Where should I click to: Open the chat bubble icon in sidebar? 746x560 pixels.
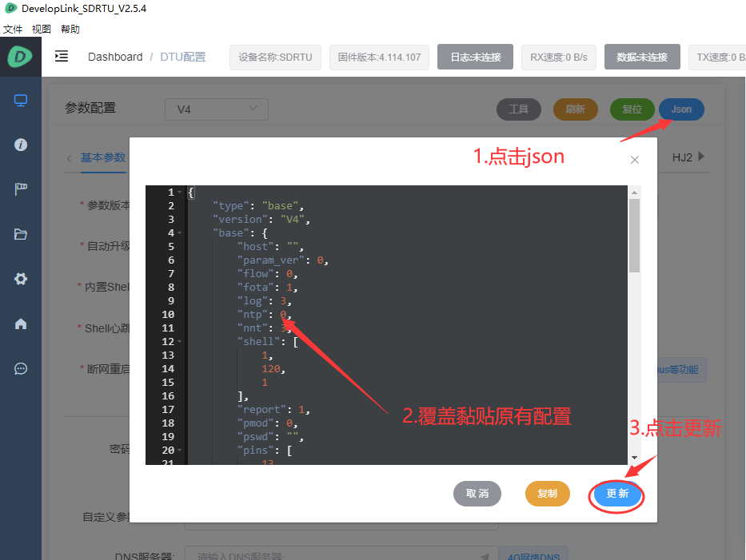21,368
